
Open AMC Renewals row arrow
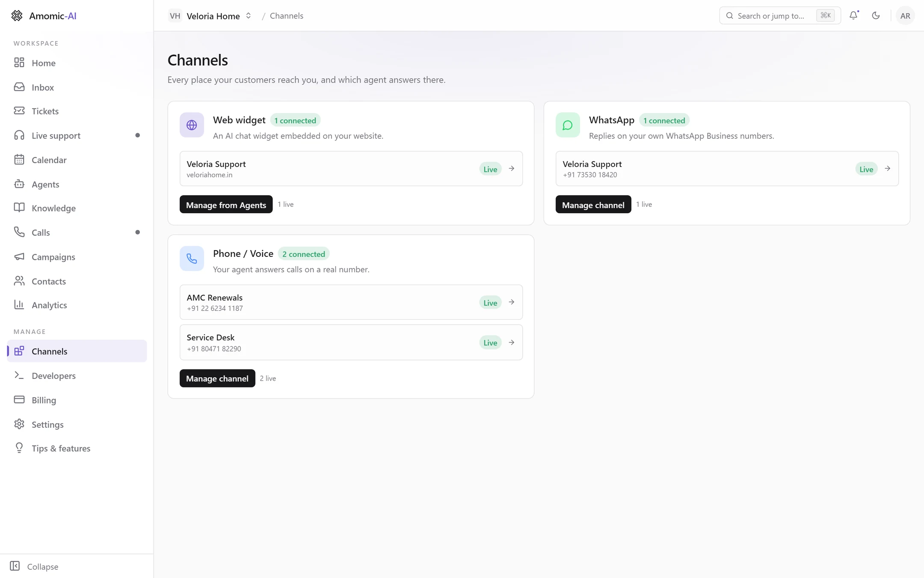point(511,302)
